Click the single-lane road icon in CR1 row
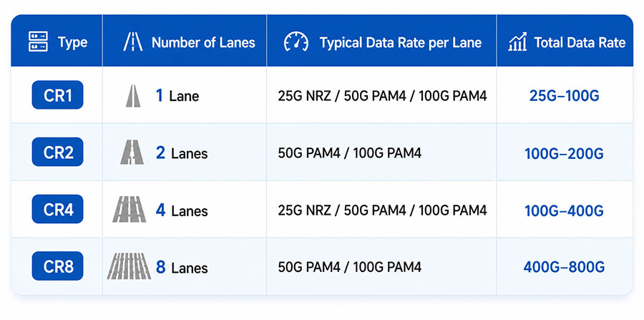 133,96
